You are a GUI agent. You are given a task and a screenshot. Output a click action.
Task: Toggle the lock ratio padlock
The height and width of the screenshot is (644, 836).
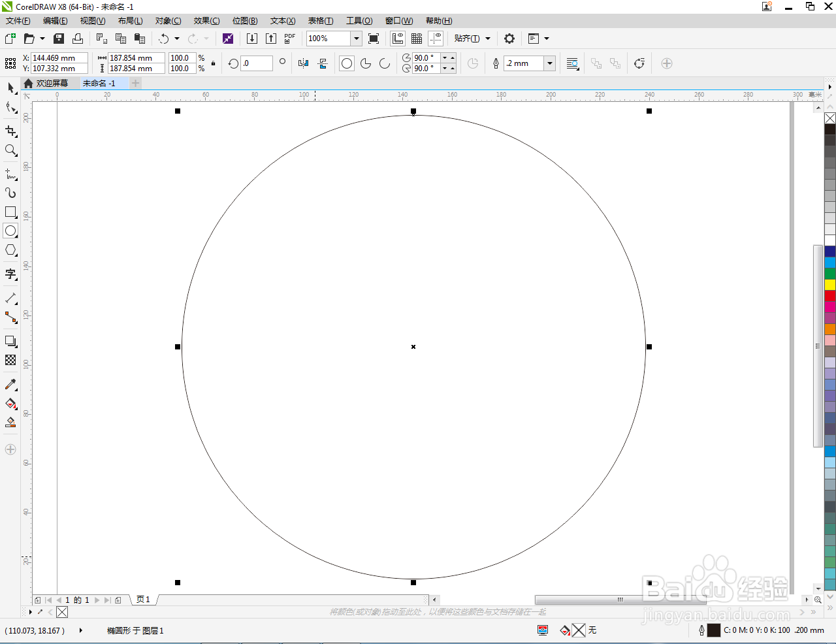tap(213, 63)
